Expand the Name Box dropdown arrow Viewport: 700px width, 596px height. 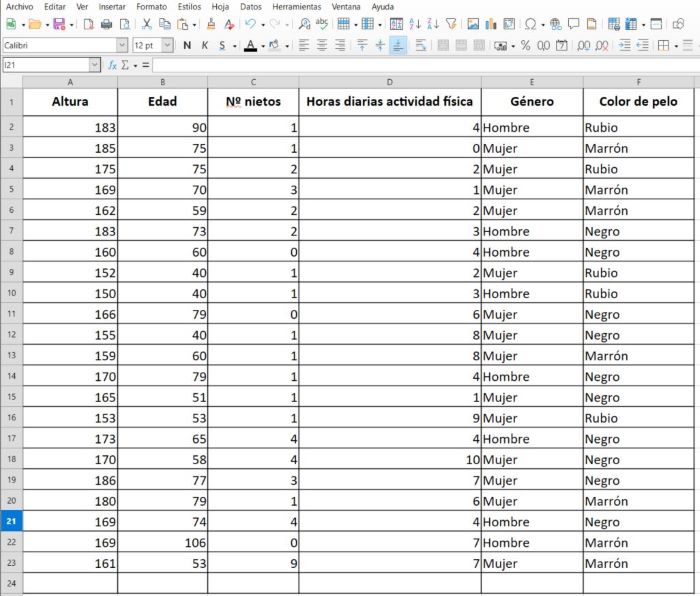(95, 65)
